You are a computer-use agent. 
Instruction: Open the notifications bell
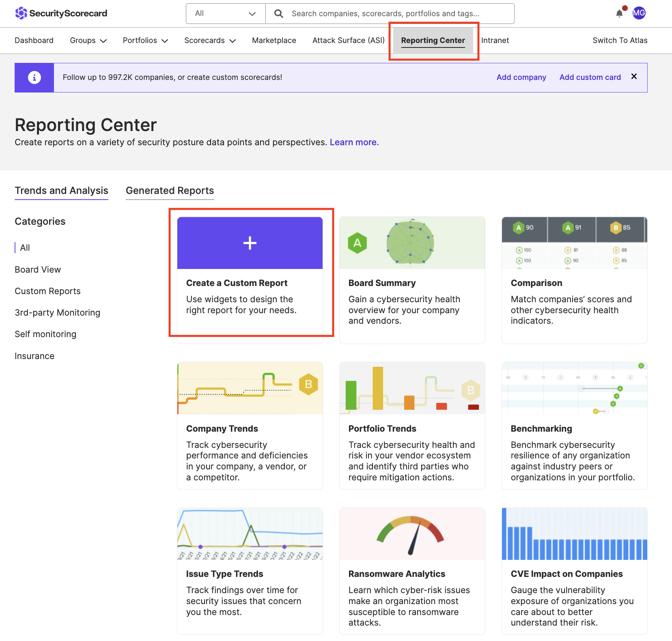tap(619, 13)
